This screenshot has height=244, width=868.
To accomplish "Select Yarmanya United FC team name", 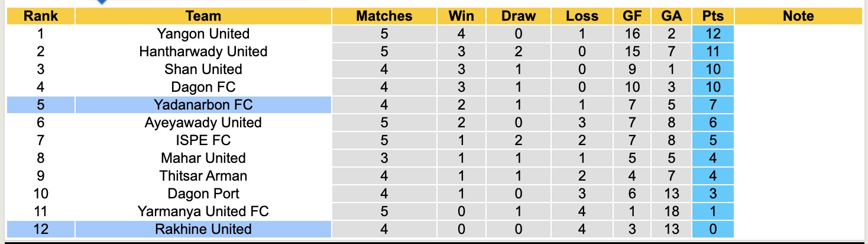I will pyautogui.click(x=203, y=211).
